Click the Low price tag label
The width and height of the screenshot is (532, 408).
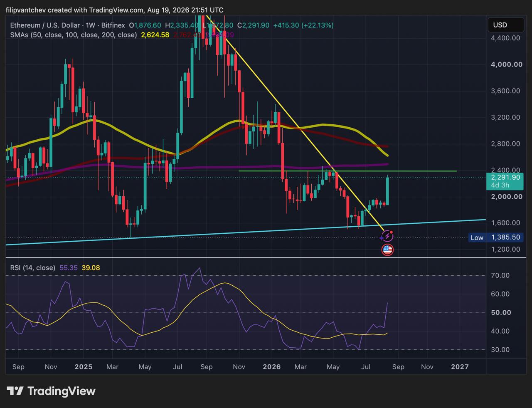click(477, 237)
